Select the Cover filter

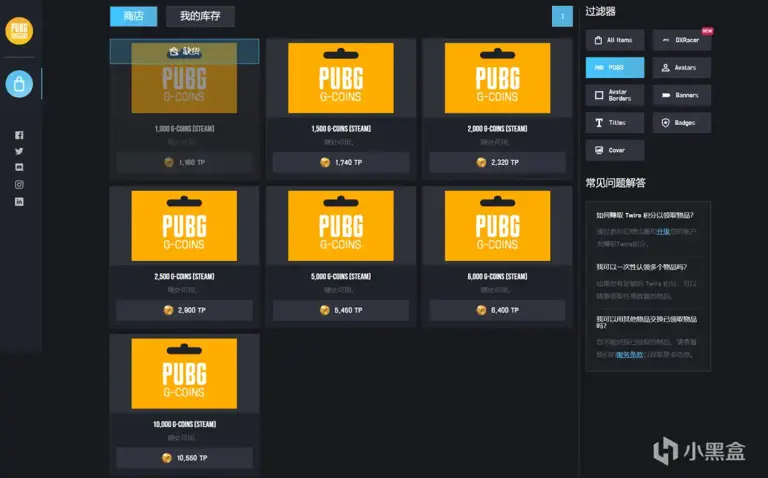click(614, 150)
